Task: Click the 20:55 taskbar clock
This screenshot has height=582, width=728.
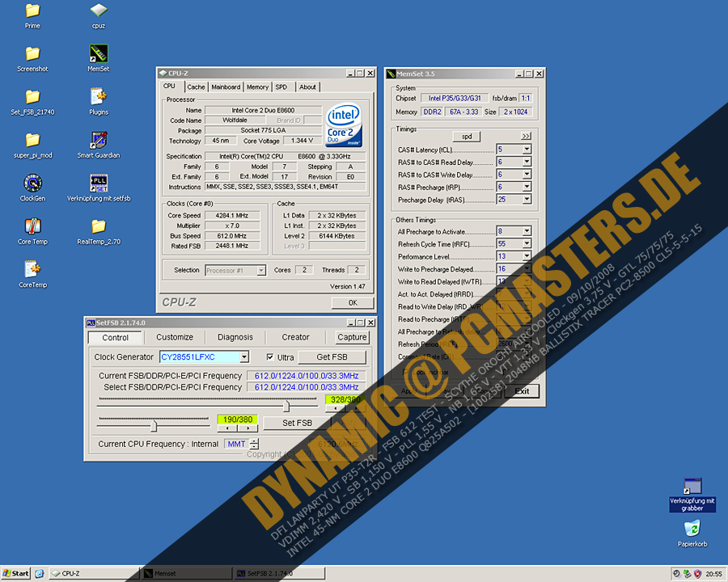Action: click(x=713, y=574)
